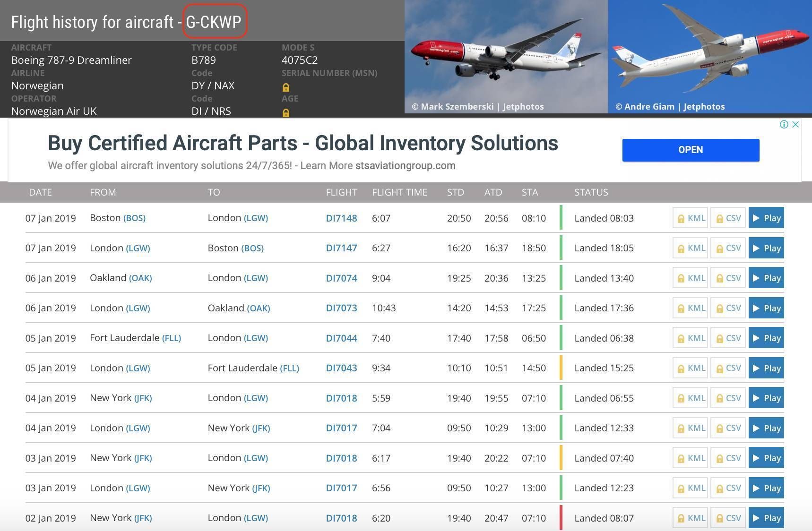Play 04 Jan flight DI7018
This screenshot has width=812, height=531.
click(x=766, y=398)
